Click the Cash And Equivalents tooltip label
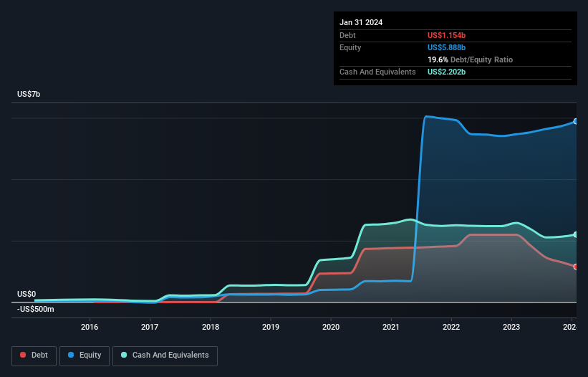 tap(377, 72)
